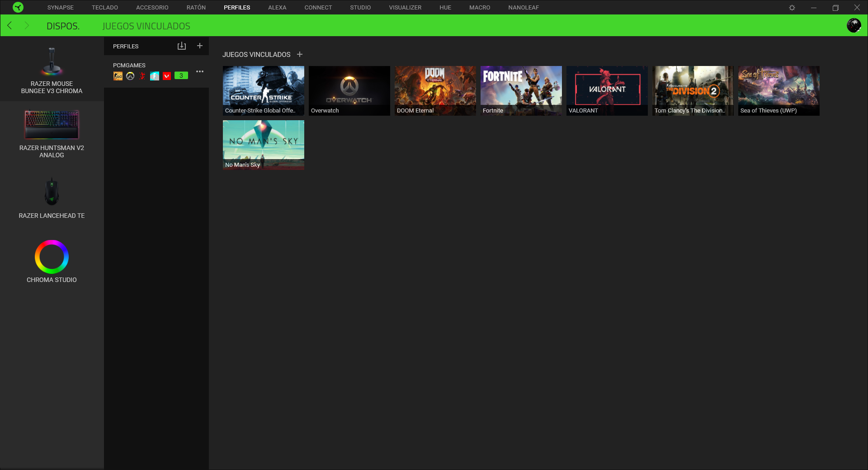868x470 pixels.
Task: Switch to the ACCESORIO tab
Action: (152, 8)
